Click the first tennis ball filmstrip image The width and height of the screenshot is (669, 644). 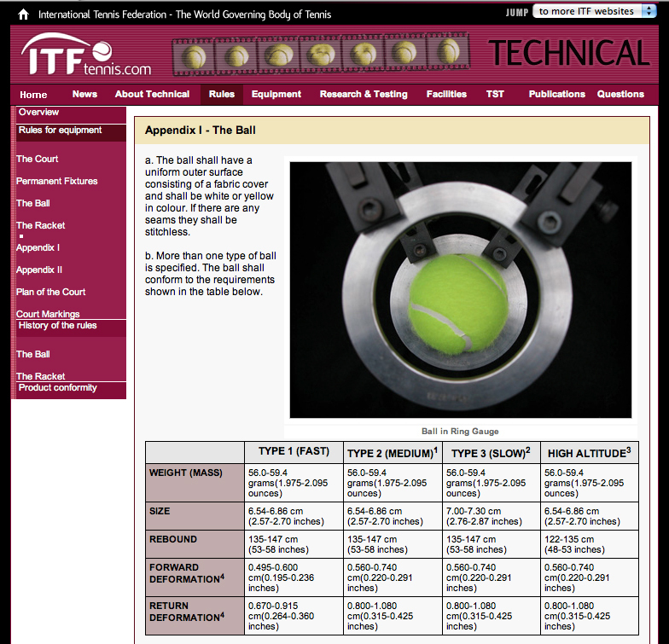point(193,56)
